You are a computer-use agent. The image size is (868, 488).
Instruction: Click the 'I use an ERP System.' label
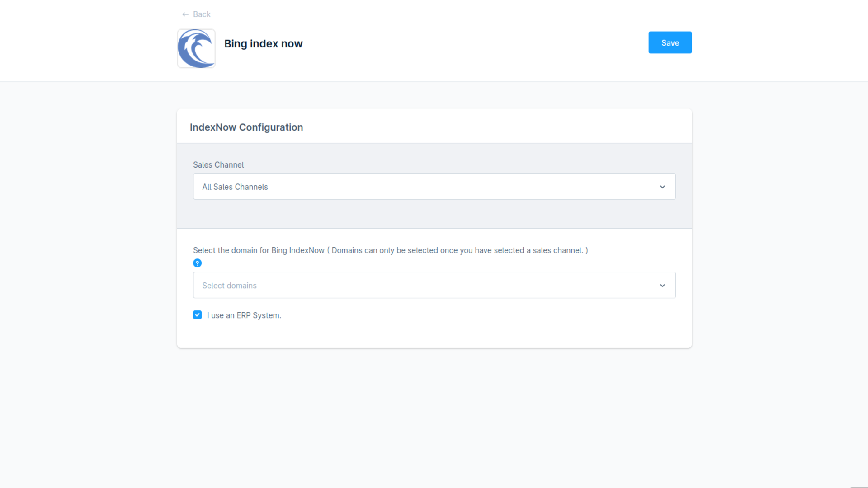(244, 315)
